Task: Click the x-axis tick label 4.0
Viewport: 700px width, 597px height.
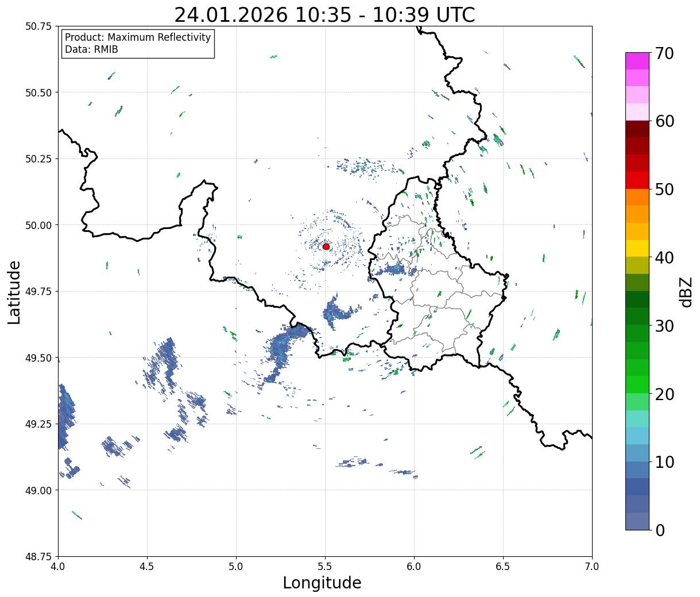Action: (x=58, y=566)
